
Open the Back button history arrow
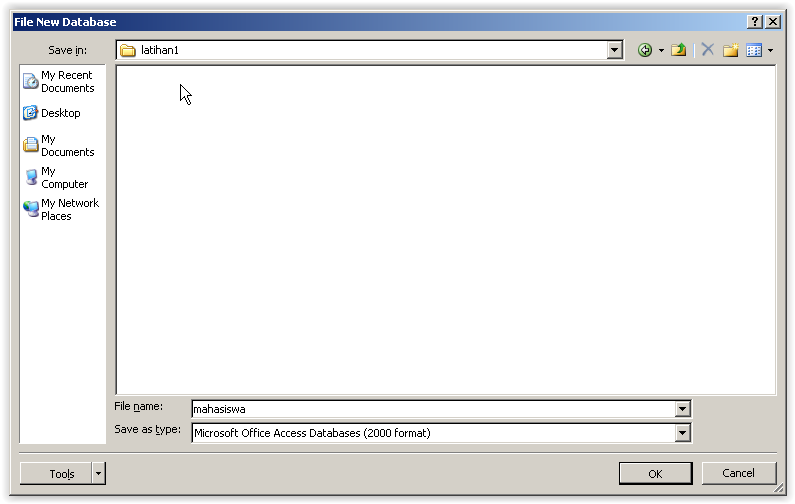pos(661,50)
